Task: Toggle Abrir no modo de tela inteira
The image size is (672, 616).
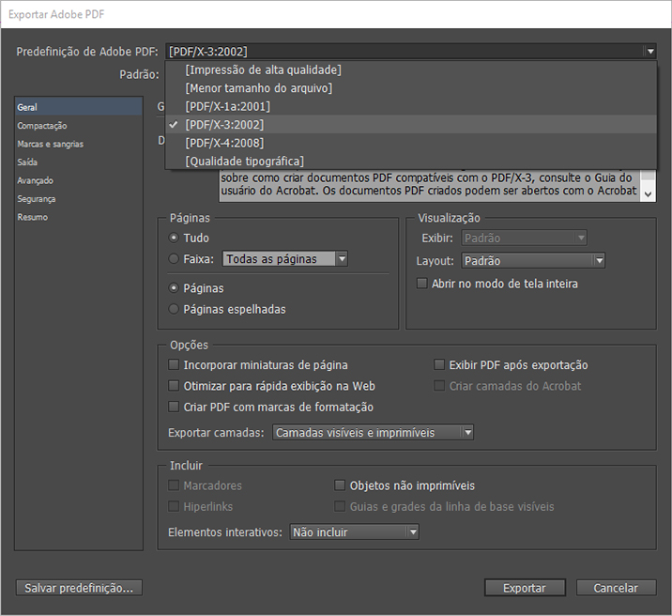Action: 422,284
